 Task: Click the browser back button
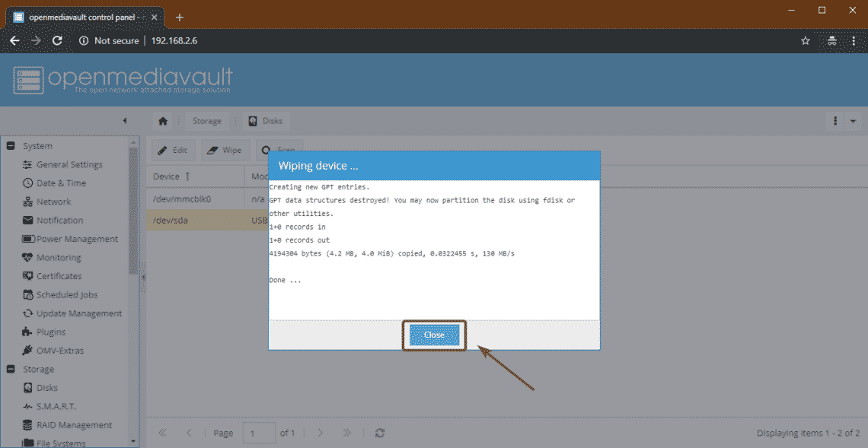[14, 40]
